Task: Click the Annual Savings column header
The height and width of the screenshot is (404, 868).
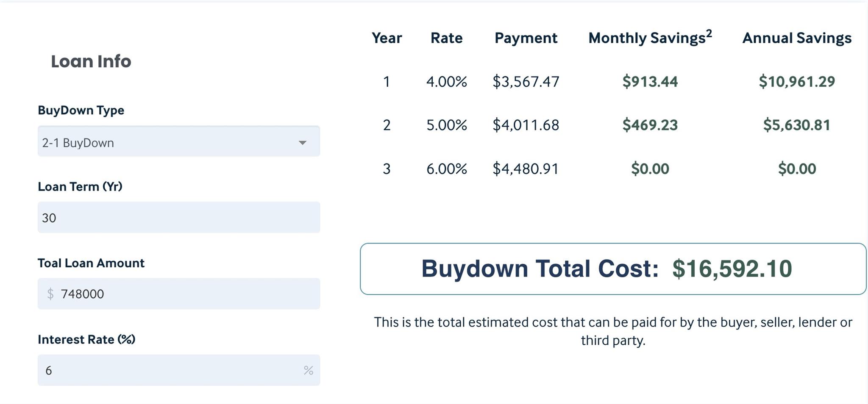Action: point(796,38)
